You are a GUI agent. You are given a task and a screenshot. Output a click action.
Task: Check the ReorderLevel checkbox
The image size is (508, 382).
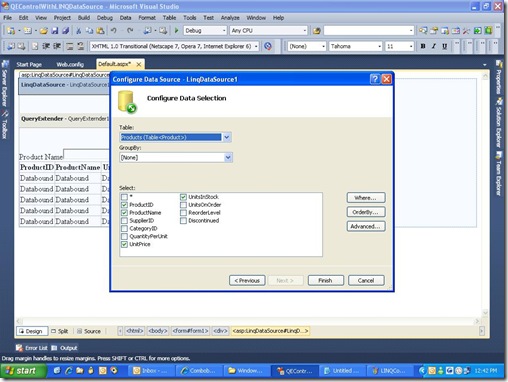coord(183,213)
